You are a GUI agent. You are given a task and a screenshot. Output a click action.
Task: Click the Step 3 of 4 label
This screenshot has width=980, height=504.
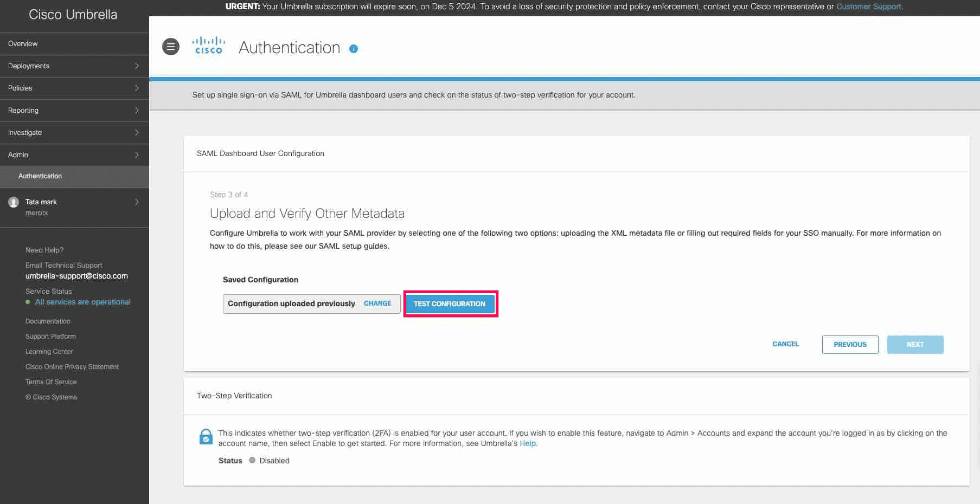click(x=229, y=195)
